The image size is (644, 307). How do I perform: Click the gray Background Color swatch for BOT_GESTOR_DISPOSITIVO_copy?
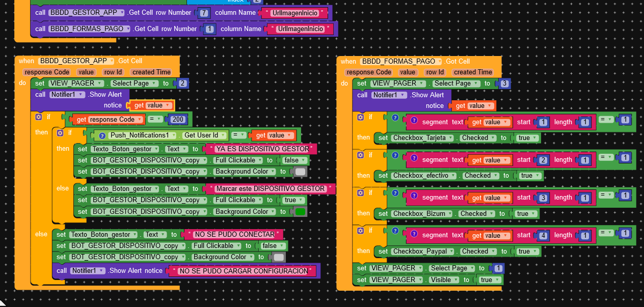(300, 172)
